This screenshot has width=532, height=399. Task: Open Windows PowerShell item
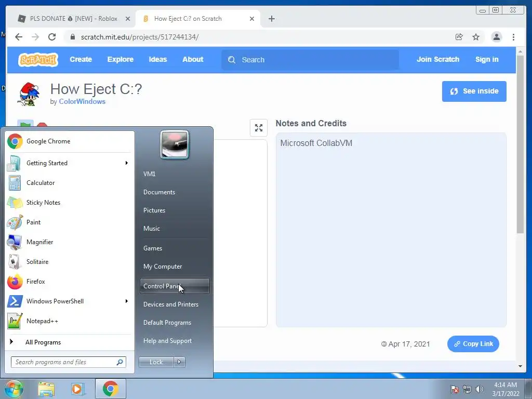(x=69, y=301)
